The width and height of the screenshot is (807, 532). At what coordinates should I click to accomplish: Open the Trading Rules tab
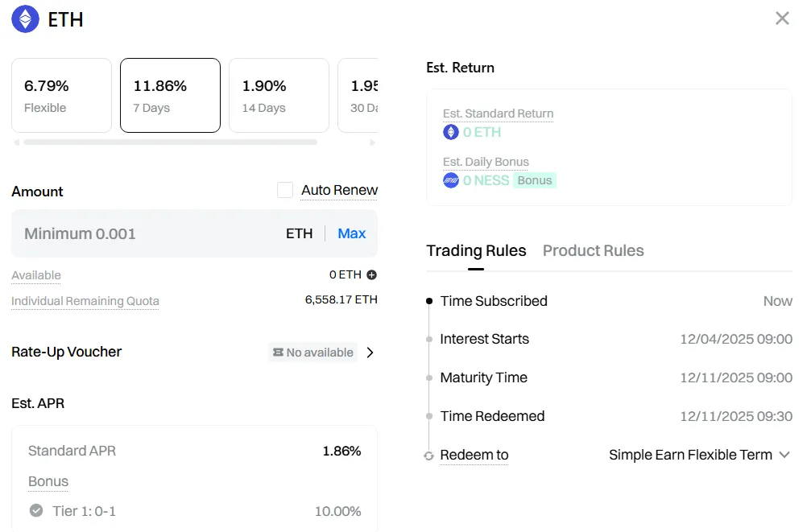[476, 250]
